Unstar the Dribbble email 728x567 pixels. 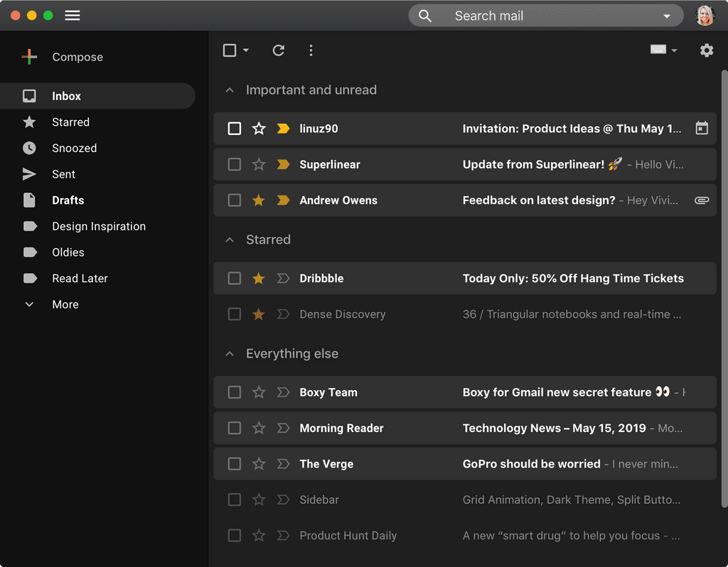259,279
